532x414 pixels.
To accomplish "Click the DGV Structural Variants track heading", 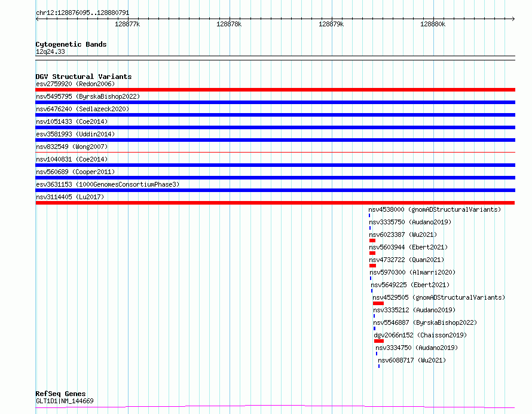I will pos(84,77).
